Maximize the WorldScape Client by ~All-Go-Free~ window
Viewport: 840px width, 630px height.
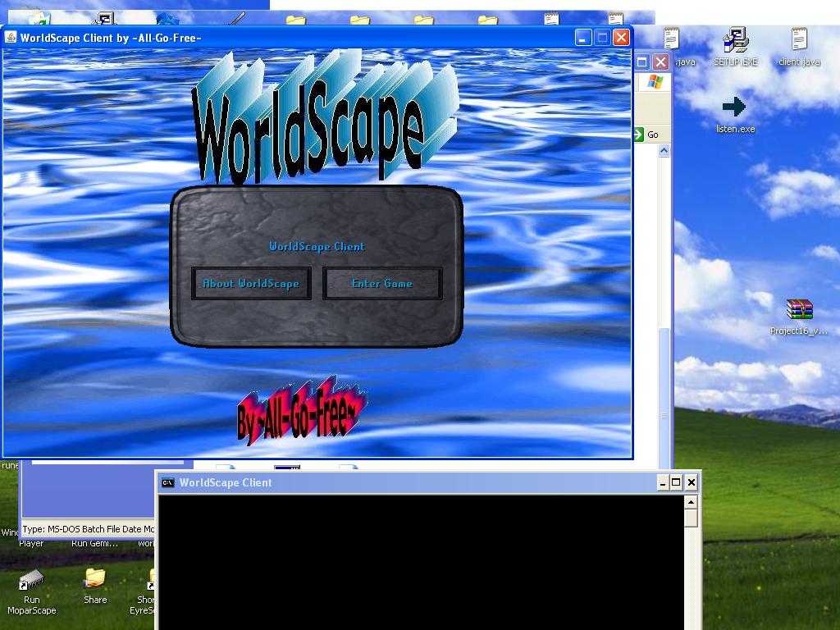point(602,38)
